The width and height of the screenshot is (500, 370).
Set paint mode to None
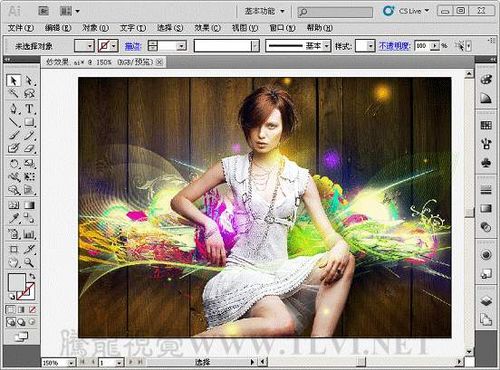pos(32,310)
